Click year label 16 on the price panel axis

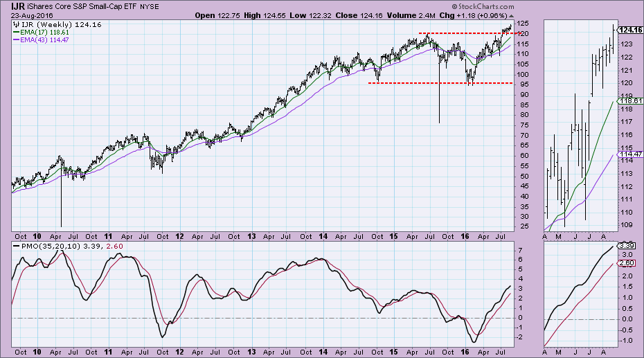(465, 237)
